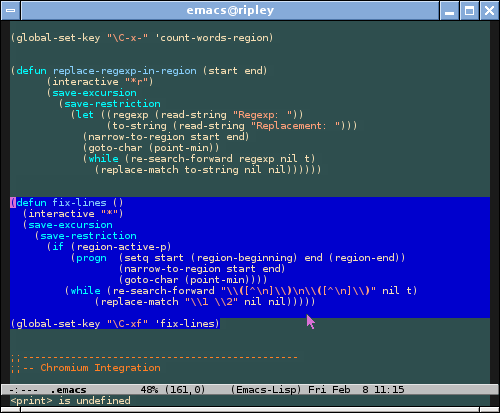The height and width of the screenshot is (413, 500).
Task: Click the region-active-p condition
Action: (121, 247)
